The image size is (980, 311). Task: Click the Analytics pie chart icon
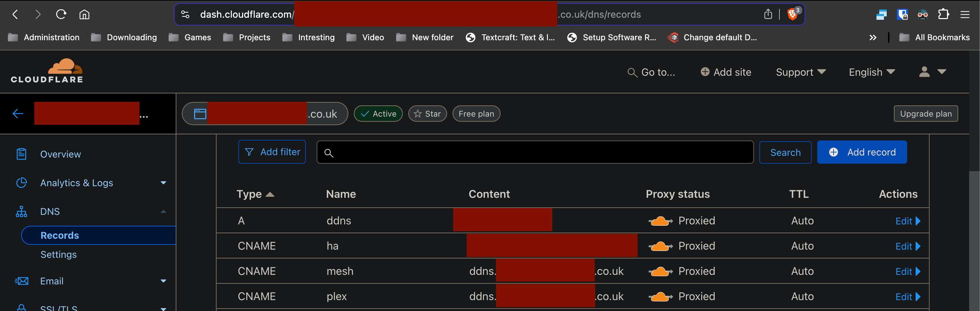pyautogui.click(x=21, y=183)
